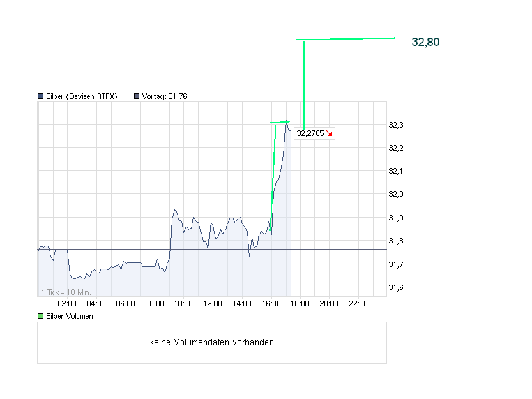Click the 06:00 time axis label
The width and height of the screenshot is (532, 399).
point(126,303)
